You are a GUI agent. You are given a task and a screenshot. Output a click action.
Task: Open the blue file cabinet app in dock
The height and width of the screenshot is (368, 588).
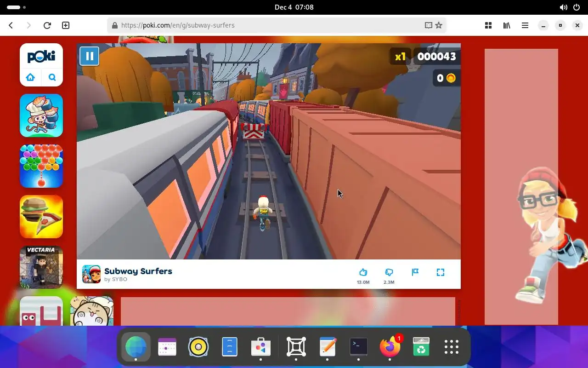(230, 347)
